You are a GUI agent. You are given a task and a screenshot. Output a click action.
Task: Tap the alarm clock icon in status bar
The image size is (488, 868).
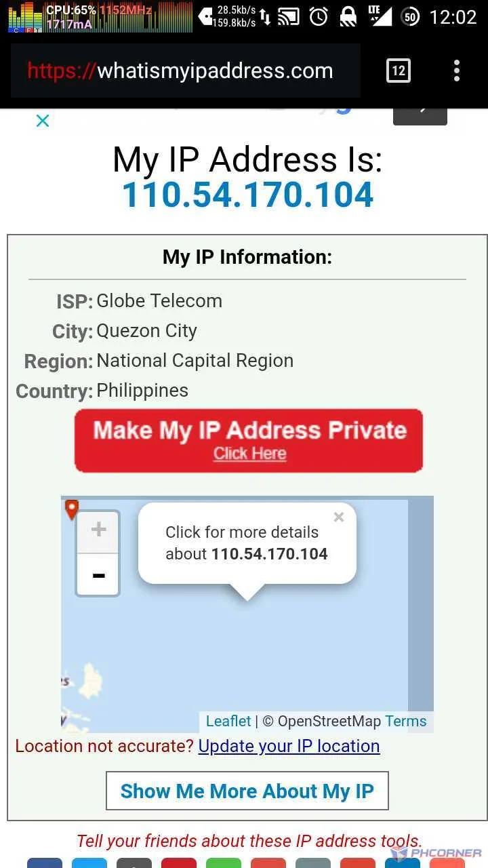[x=319, y=16]
